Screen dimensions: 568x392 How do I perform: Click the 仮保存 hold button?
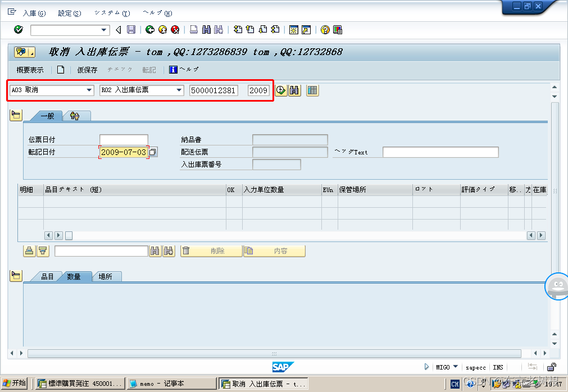pyautogui.click(x=87, y=70)
